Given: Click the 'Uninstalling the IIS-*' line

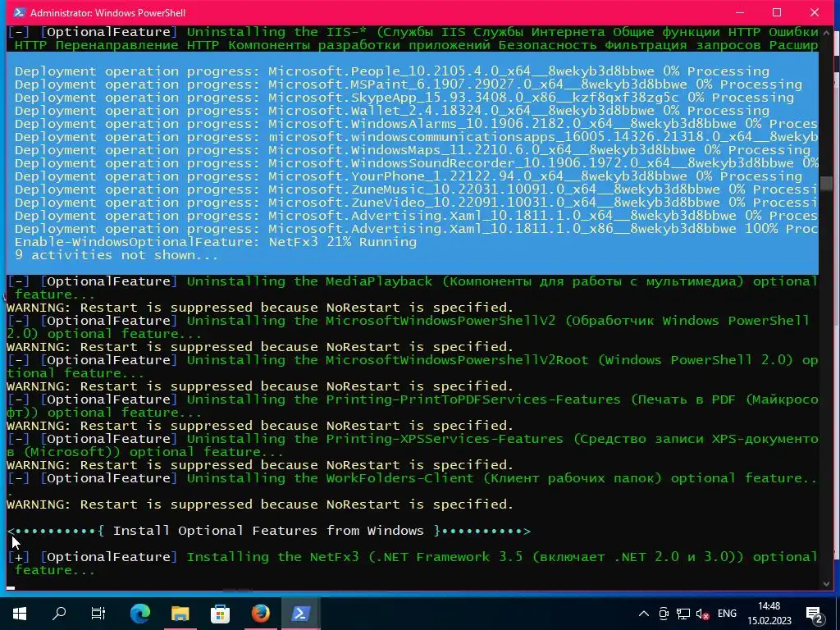Looking at the screenshot, I should point(413,39).
